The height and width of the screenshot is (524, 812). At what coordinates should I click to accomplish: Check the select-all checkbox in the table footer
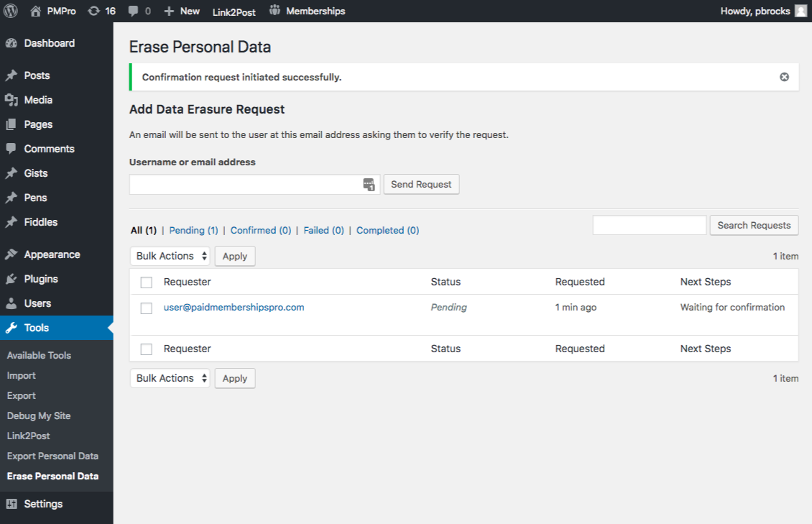(x=147, y=349)
